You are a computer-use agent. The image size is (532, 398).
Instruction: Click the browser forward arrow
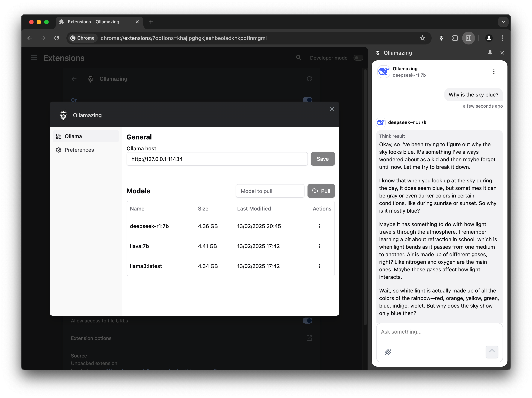43,38
